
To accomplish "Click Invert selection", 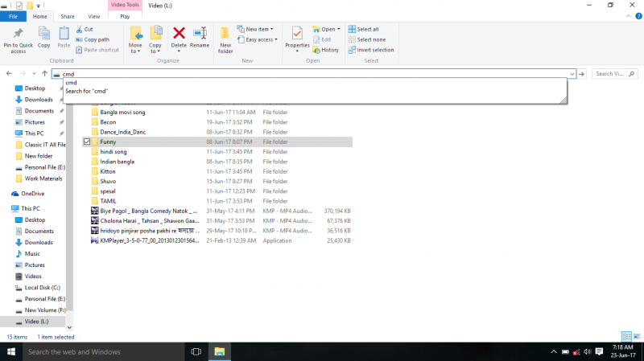I will [x=371, y=50].
